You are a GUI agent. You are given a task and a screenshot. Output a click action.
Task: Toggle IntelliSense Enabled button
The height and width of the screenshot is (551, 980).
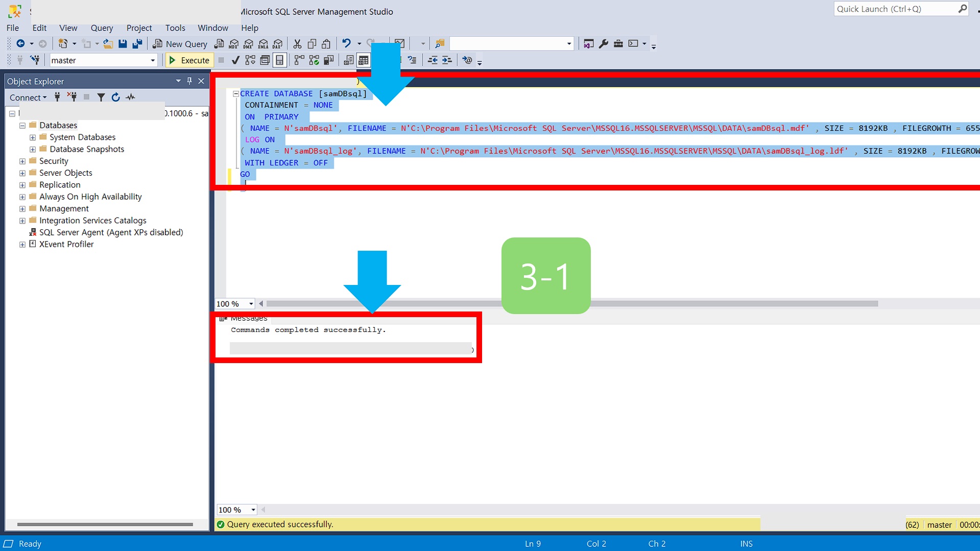click(280, 60)
